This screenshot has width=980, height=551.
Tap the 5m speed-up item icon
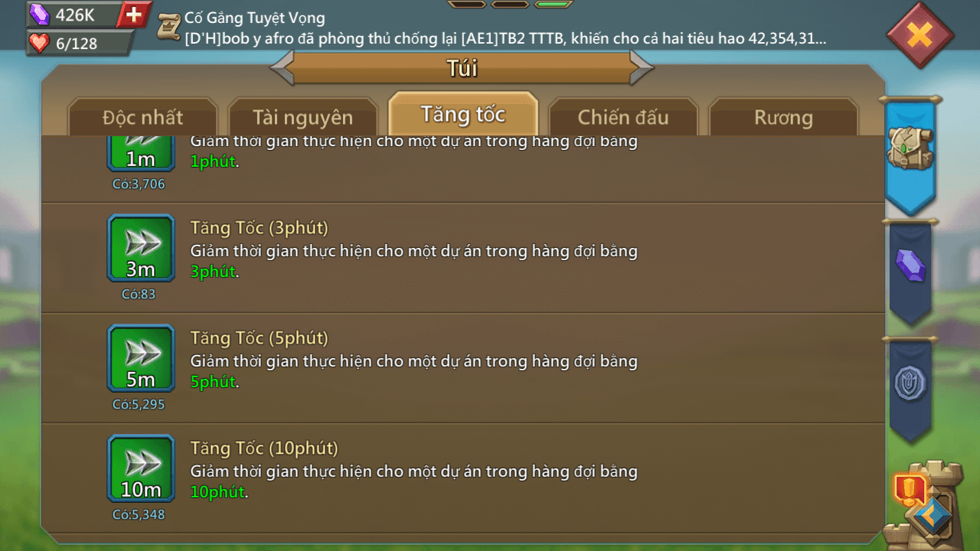pos(141,358)
